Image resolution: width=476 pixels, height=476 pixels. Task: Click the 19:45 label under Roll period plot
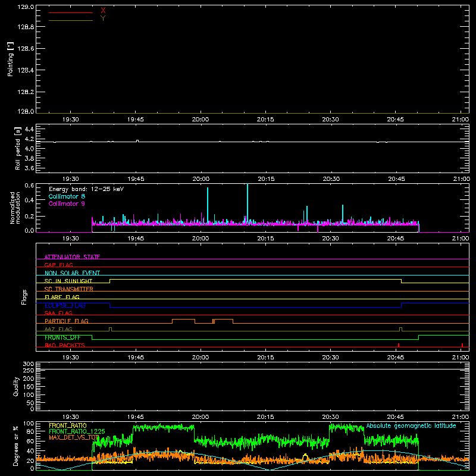[x=136, y=179]
